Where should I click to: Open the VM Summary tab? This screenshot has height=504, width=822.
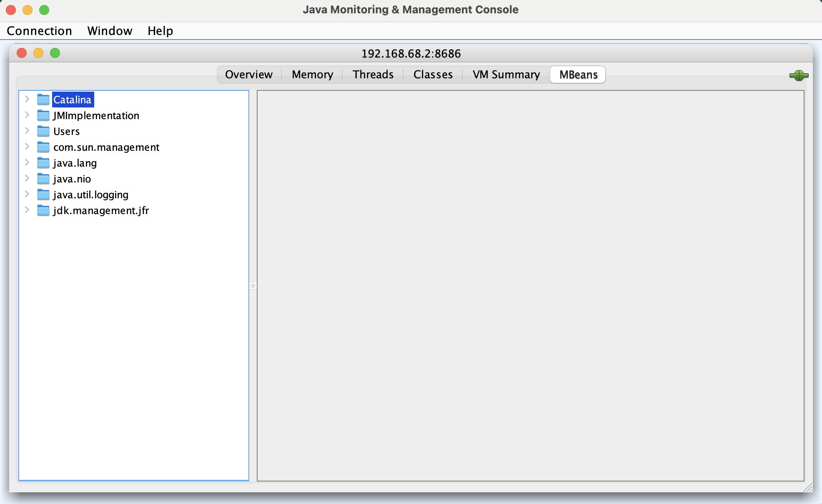pyautogui.click(x=506, y=75)
